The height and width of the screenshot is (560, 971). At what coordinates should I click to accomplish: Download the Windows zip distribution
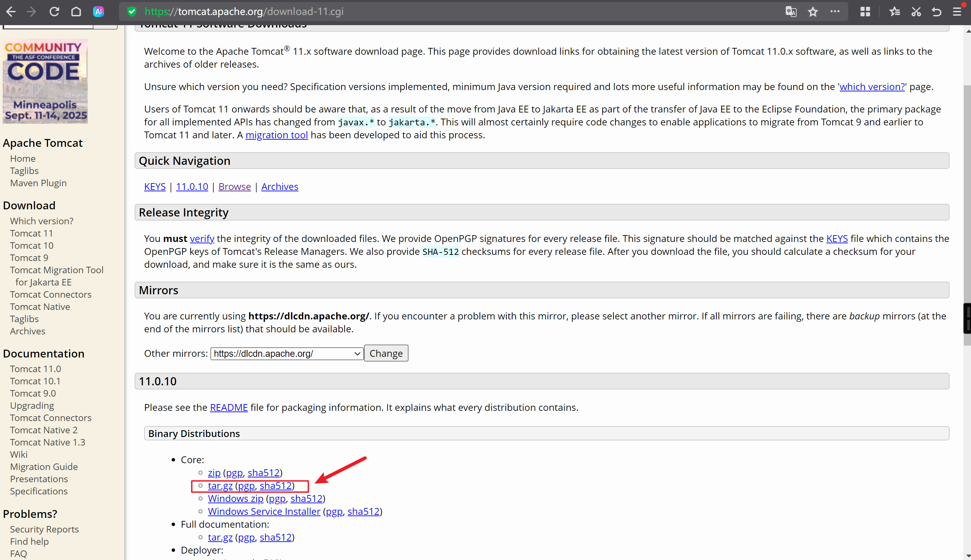click(236, 498)
